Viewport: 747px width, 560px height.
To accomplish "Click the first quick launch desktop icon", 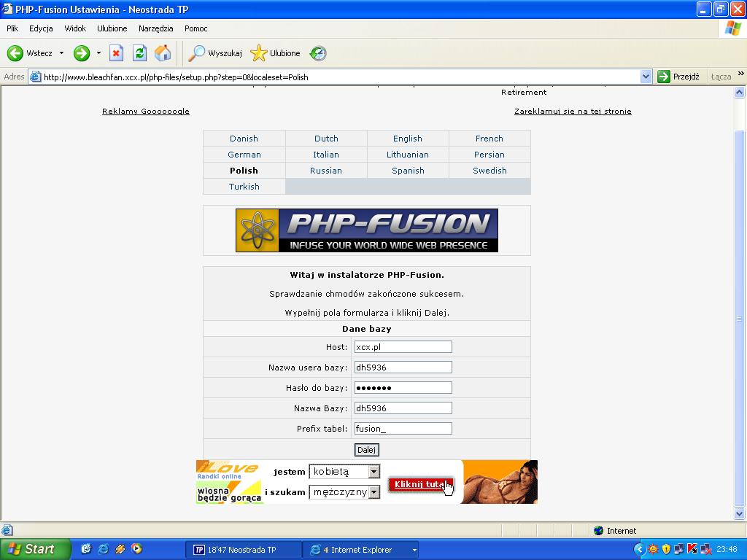I will click(86, 549).
